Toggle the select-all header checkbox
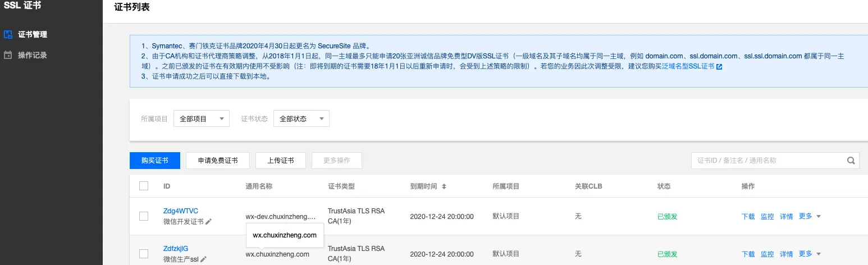 (144, 186)
